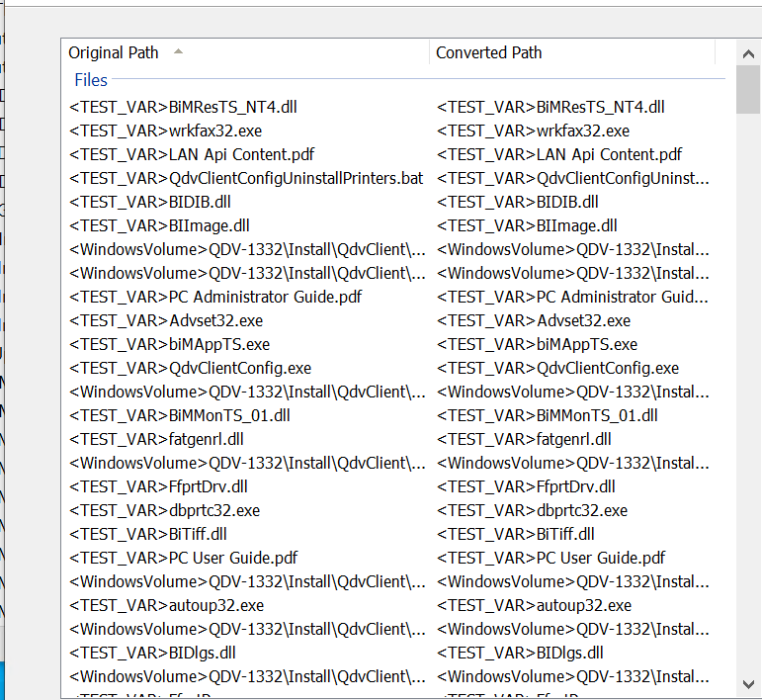
Task: Select LAN Api Content.pdf in Converted Path column
Action: tap(558, 154)
